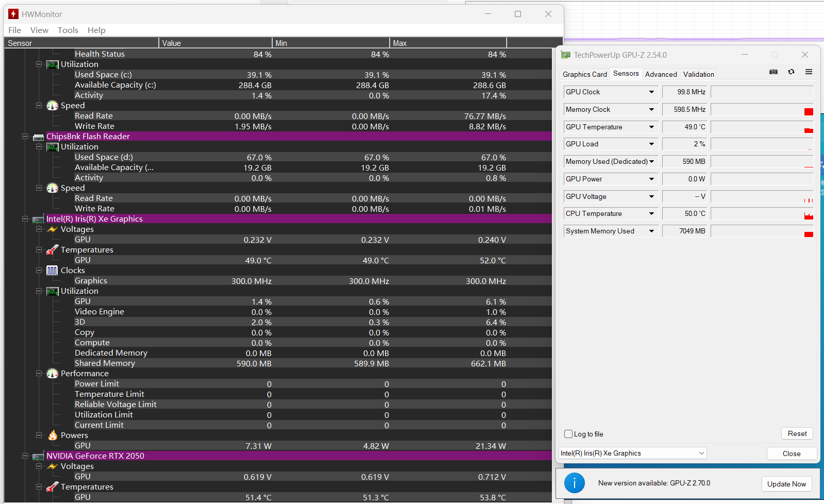Collapse the Performance group
Screen dimensions: 824x504
pos(39,374)
